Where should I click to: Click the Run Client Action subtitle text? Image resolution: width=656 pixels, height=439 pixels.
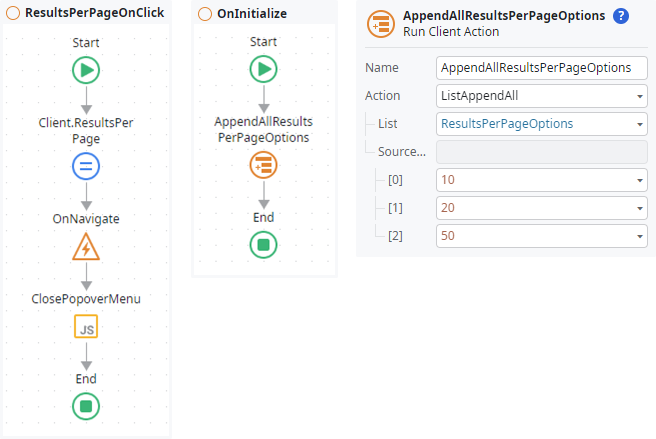pyautogui.click(x=452, y=32)
